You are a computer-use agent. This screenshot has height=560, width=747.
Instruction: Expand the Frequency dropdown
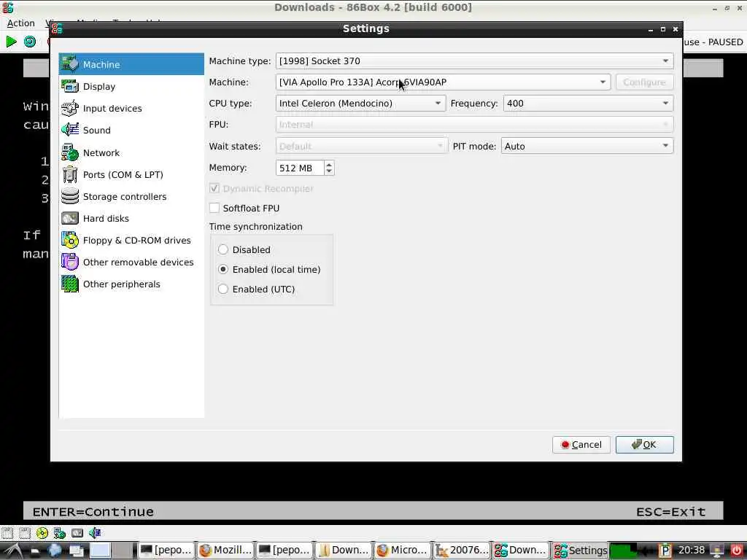[x=588, y=104]
